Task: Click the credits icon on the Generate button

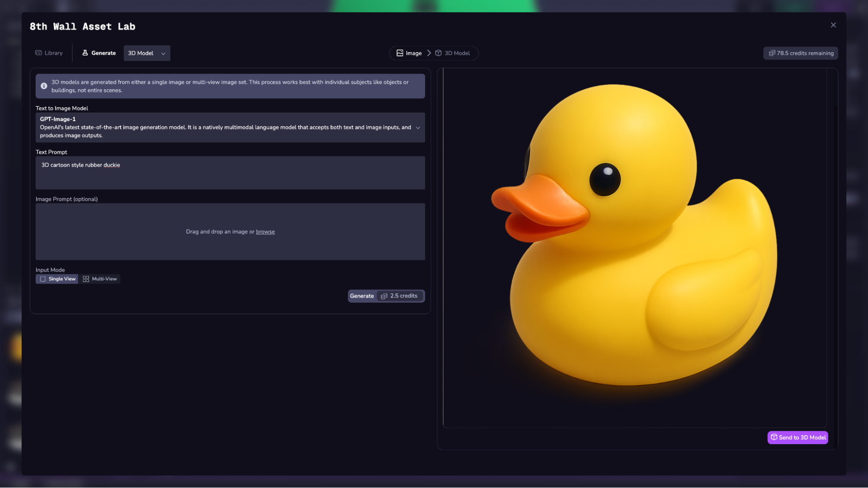Action: 384,296
